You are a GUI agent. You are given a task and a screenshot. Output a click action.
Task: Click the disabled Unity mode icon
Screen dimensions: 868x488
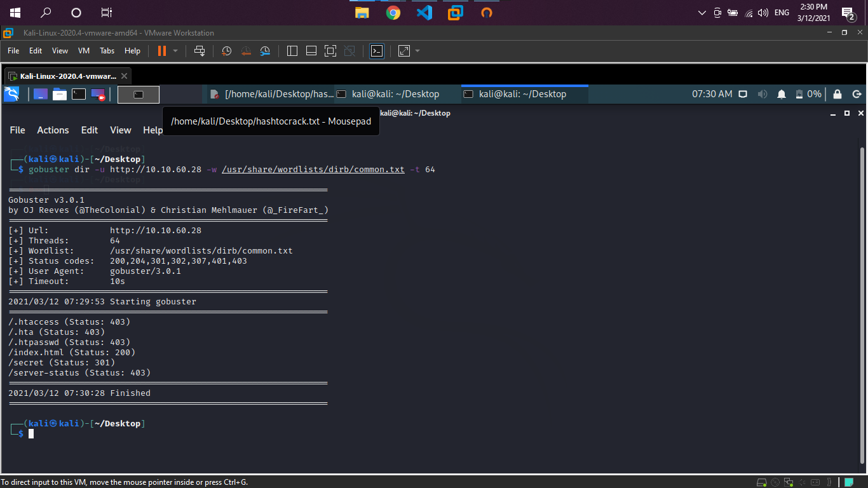tap(349, 51)
